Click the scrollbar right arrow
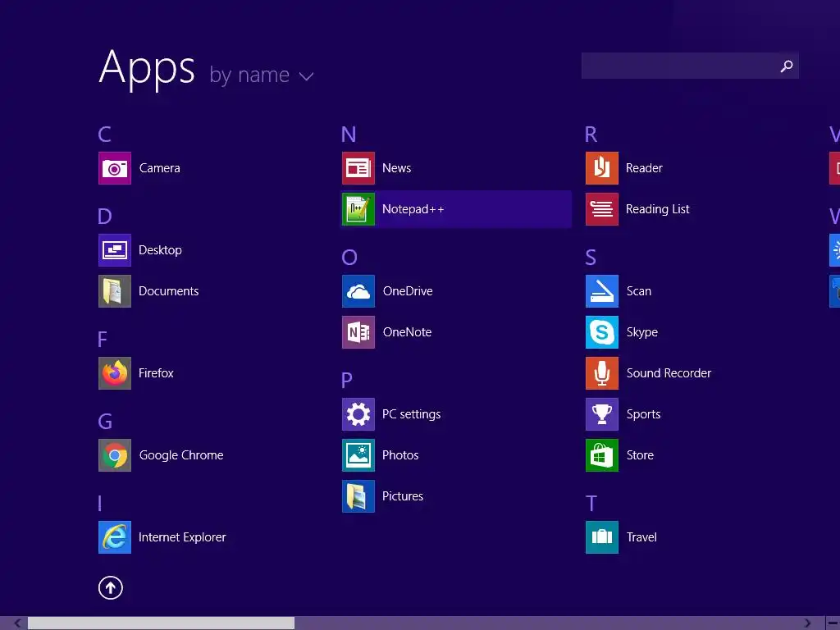840x630 pixels. [x=807, y=623]
